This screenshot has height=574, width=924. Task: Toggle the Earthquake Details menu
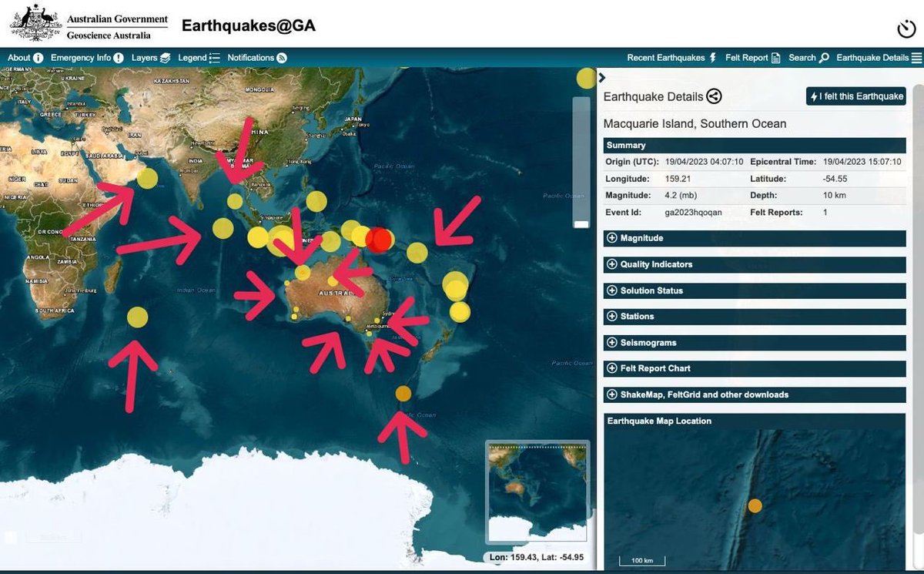pos(879,58)
